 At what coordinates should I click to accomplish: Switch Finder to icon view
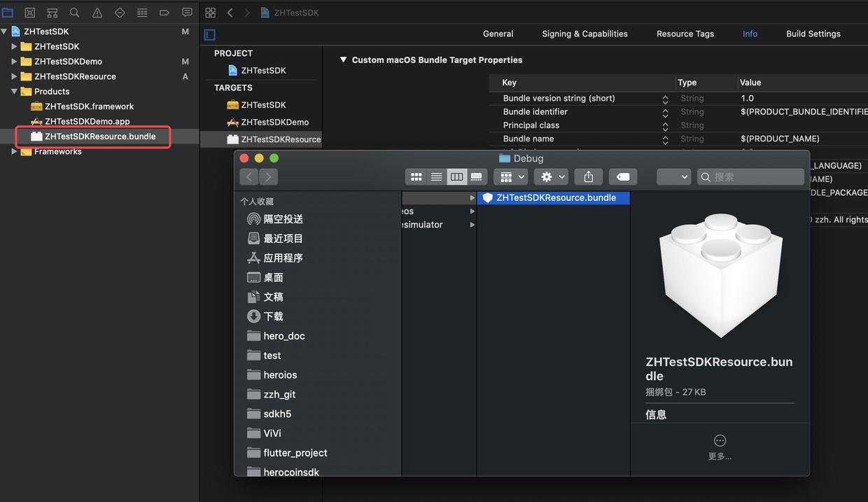(416, 176)
